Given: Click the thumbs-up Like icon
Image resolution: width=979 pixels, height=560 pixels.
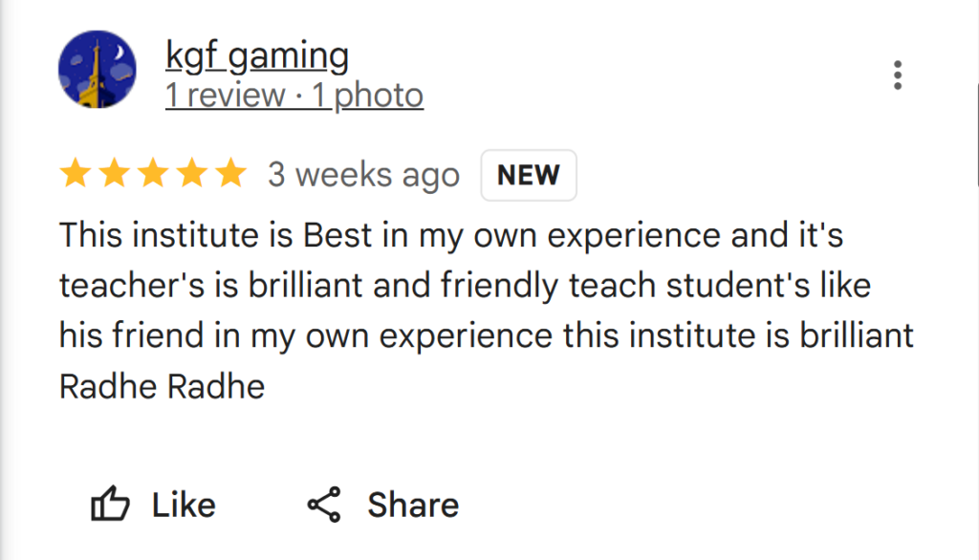Looking at the screenshot, I should point(109,505).
